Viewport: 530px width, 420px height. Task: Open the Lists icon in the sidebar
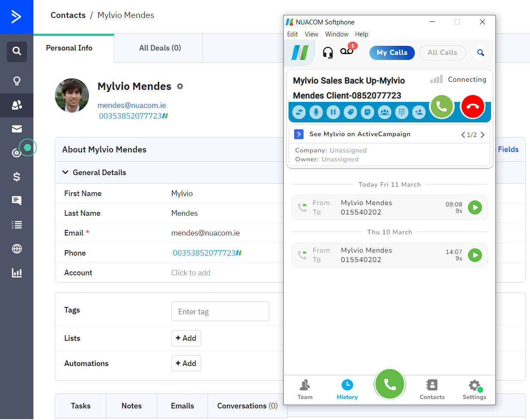tap(17, 225)
